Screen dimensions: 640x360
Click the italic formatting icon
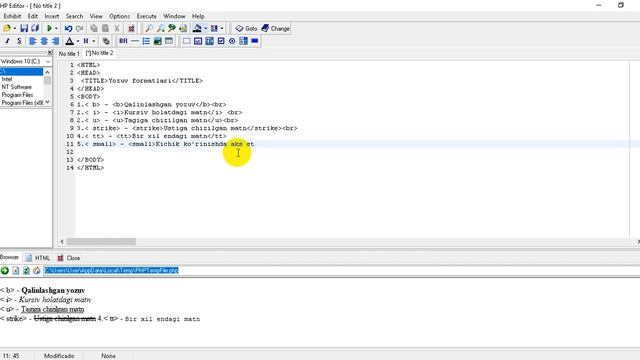point(7,41)
